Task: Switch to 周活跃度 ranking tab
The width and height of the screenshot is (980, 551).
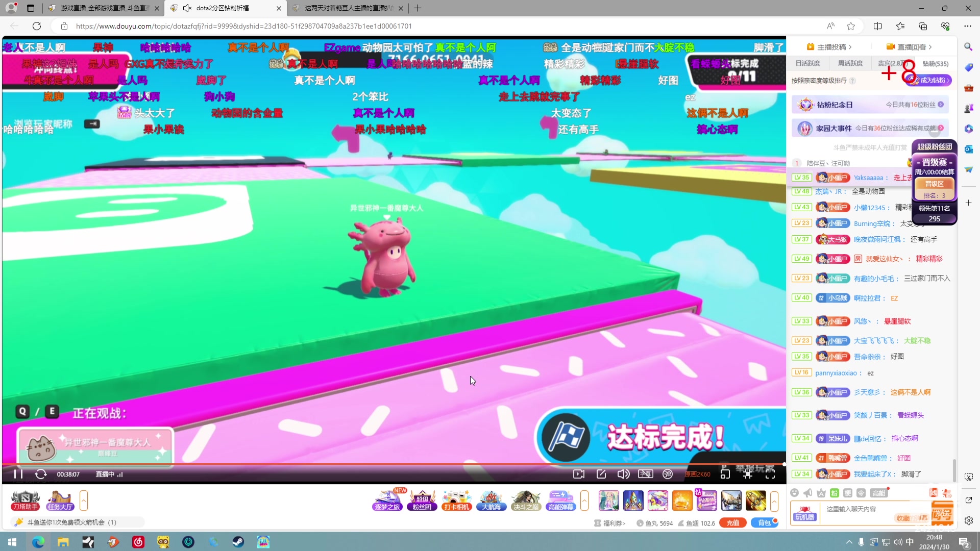Action: click(850, 63)
